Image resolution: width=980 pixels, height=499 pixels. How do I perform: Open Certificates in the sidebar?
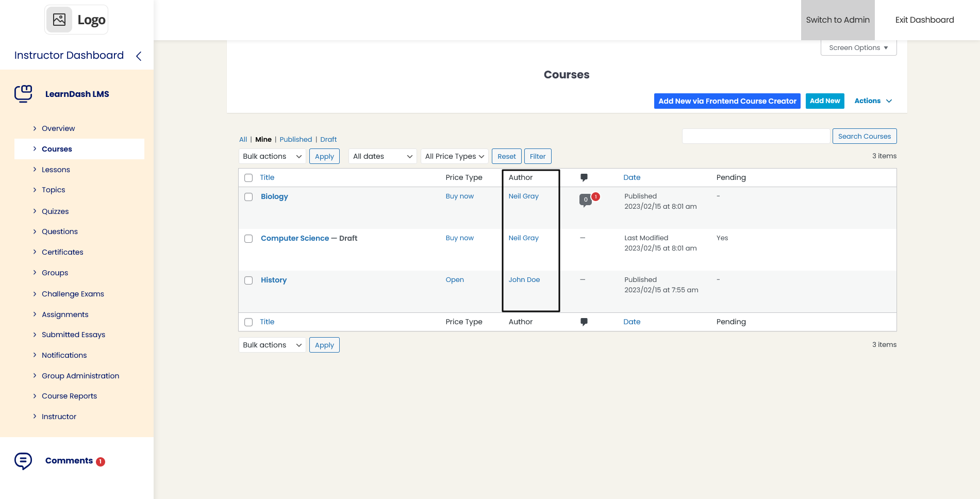(62, 252)
